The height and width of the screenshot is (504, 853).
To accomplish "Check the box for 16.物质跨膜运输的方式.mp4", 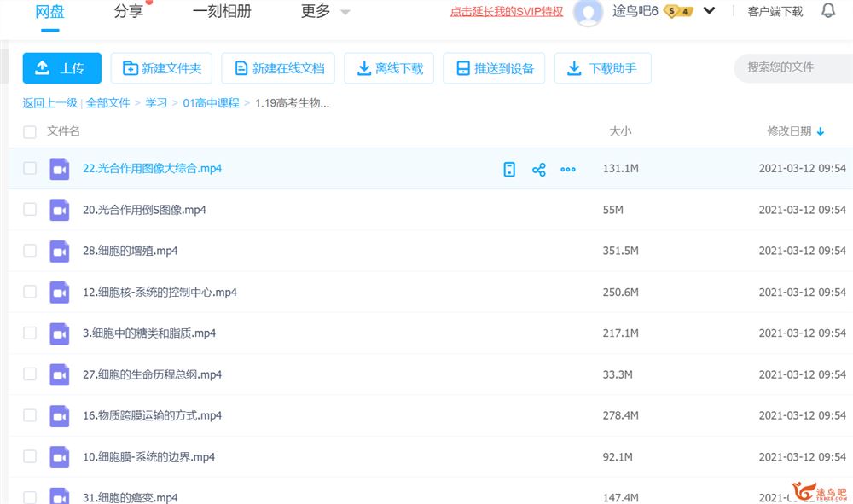I will point(30,415).
